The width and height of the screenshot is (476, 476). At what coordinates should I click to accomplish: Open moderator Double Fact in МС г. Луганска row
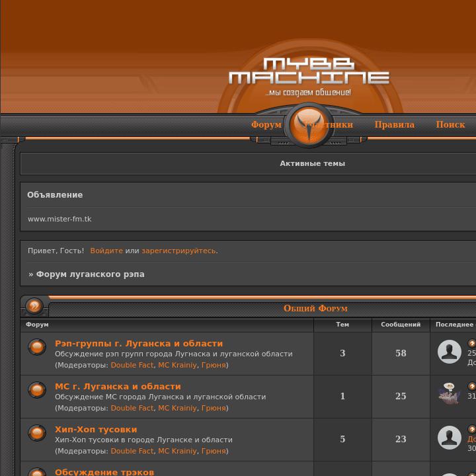pyautogui.click(x=132, y=408)
